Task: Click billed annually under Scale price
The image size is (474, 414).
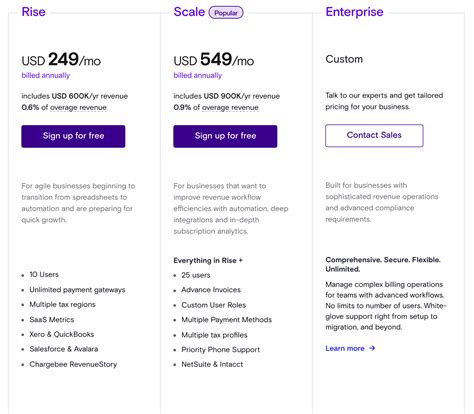Action: tap(198, 76)
